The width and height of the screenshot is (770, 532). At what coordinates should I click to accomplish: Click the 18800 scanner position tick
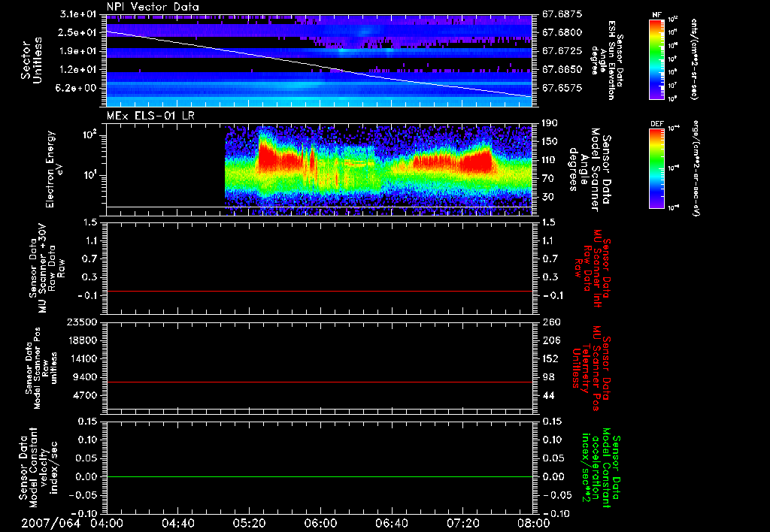83,340
